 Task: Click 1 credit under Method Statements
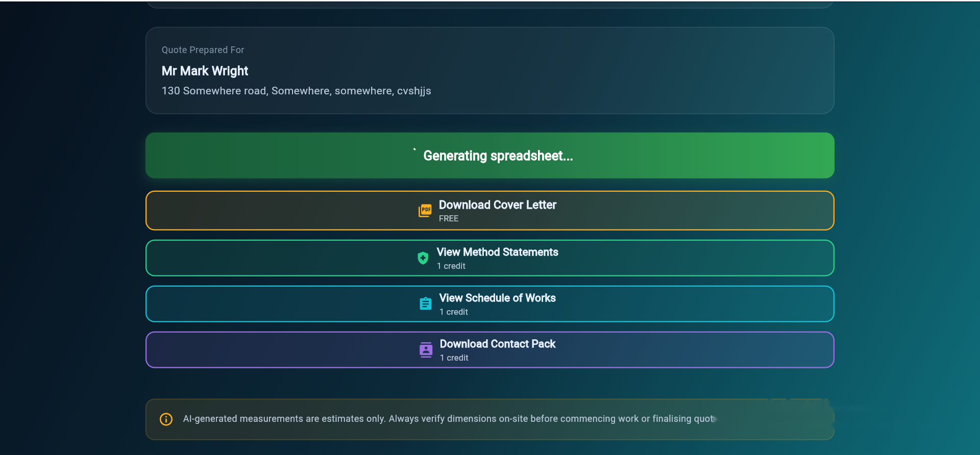click(x=451, y=266)
